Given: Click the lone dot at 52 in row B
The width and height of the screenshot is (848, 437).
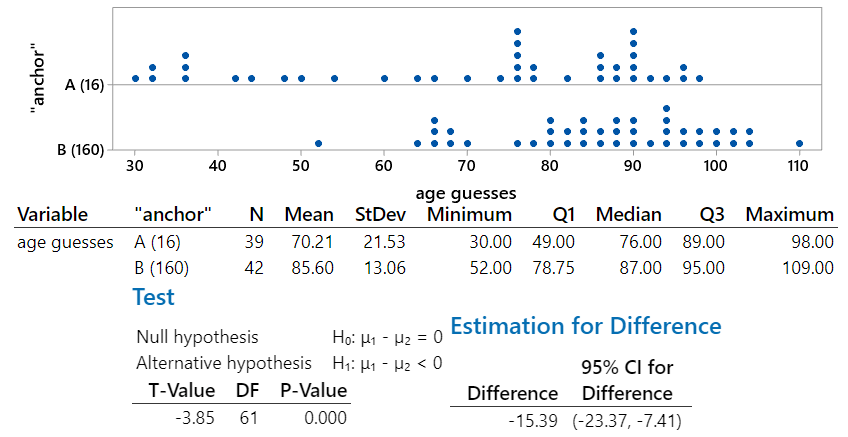Looking at the screenshot, I should 318,143.
